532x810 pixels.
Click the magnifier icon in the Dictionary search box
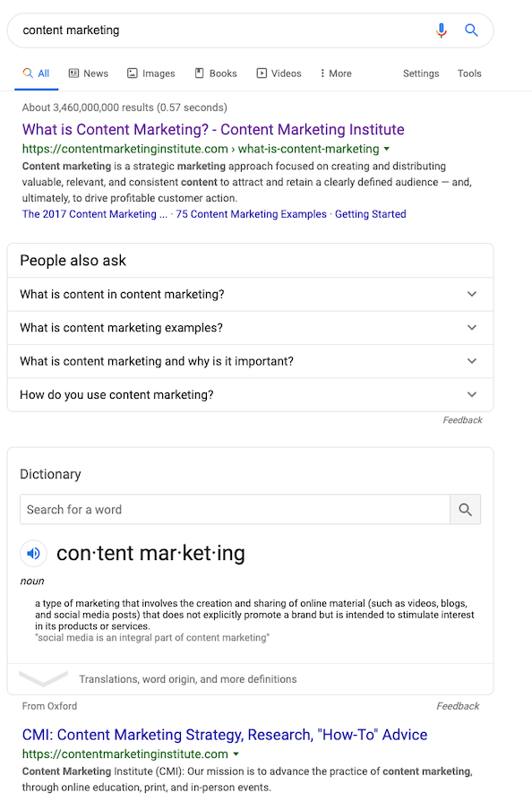pyautogui.click(x=465, y=510)
